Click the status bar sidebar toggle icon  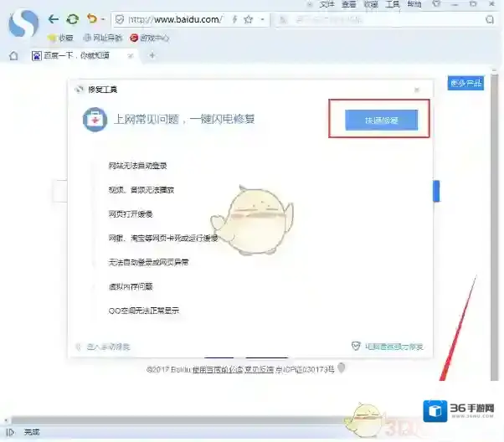[x=10, y=432]
